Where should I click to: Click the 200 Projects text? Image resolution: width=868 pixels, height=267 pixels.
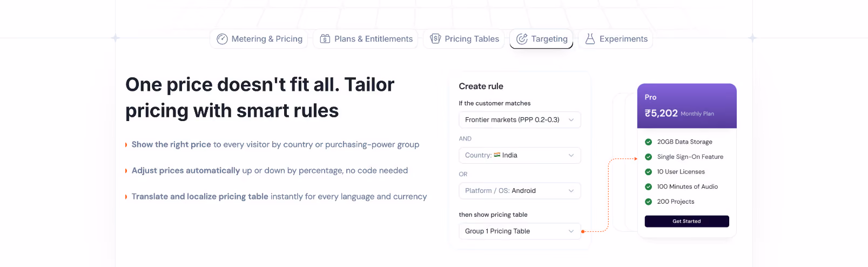(675, 202)
